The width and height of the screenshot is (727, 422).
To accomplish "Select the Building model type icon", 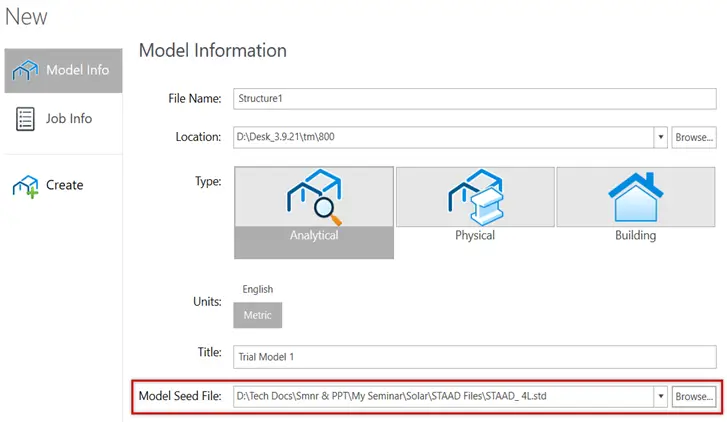I will (x=636, y=197).
